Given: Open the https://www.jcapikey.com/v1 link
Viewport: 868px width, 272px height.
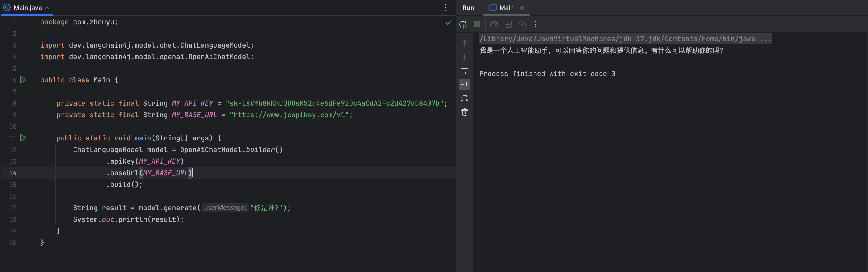Looking at the screenshot, I should (x=289, y=115).
